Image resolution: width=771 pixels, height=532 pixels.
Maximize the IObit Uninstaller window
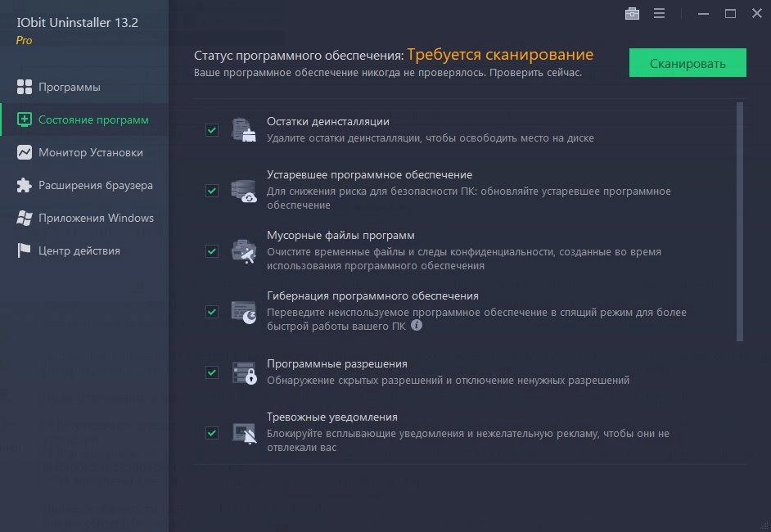coord(730,14)
